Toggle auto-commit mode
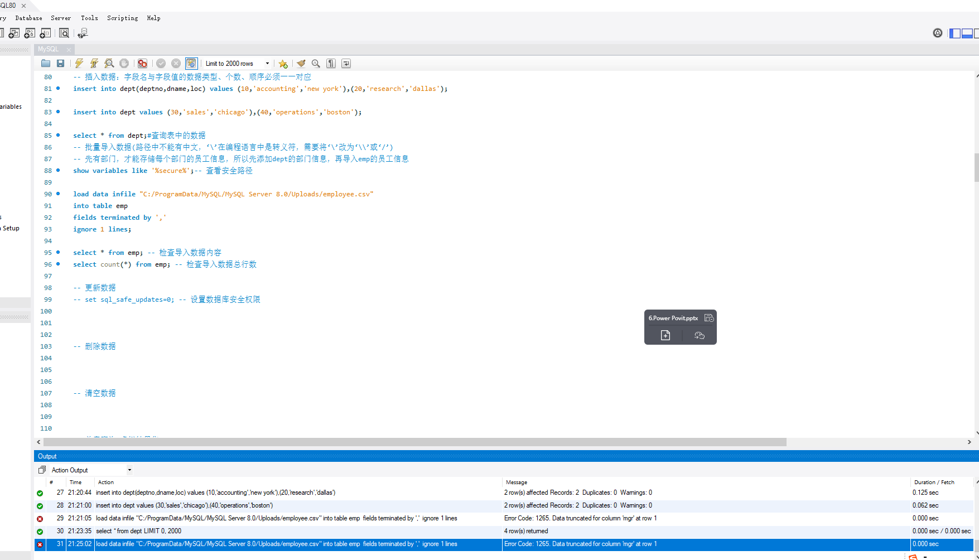The height and width of the screenshot is (560, 979). (191, 64)
